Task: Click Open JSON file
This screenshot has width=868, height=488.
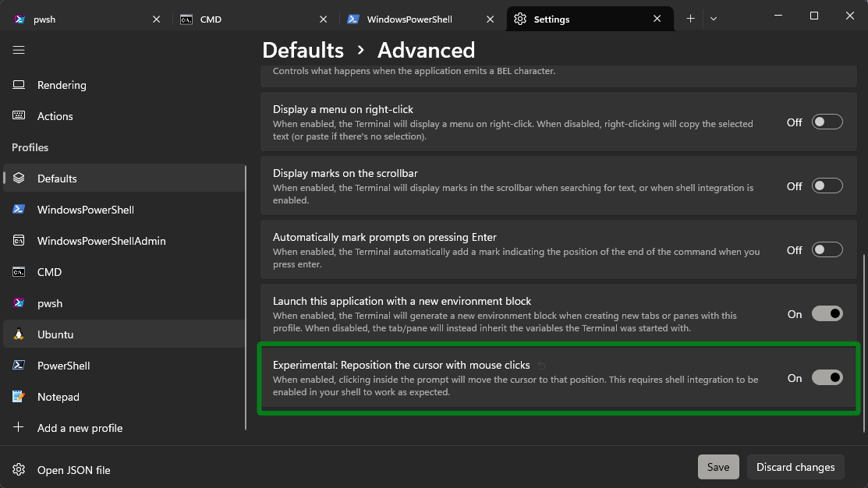Action: click(124, 470)
